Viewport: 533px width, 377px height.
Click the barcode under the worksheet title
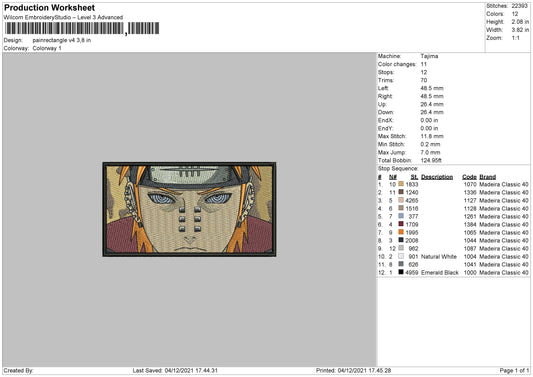click(82, 29)
